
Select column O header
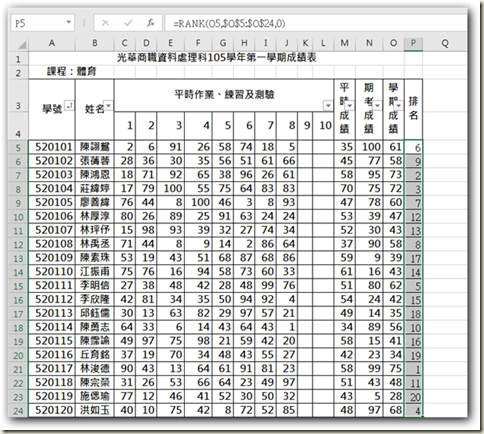393,43
